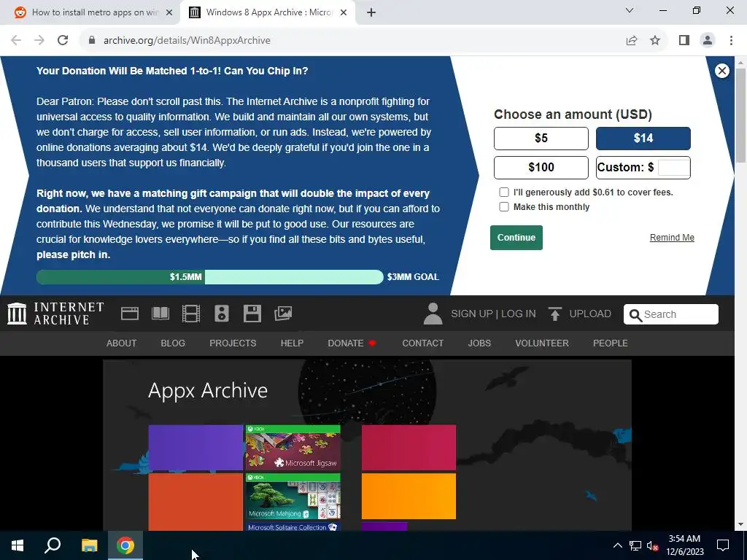747x560 pixels.
Task: Open the Internet Archive web (Wayback) icon
Action: (130, 314)
